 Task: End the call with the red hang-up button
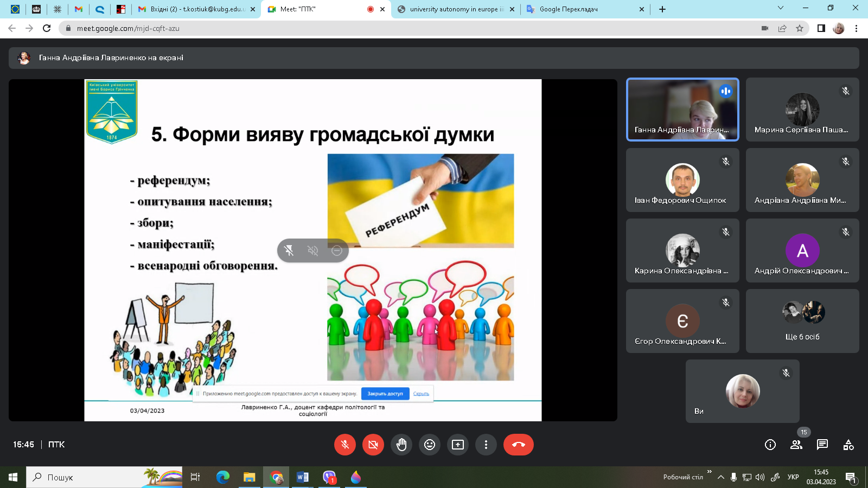(518, 444)
